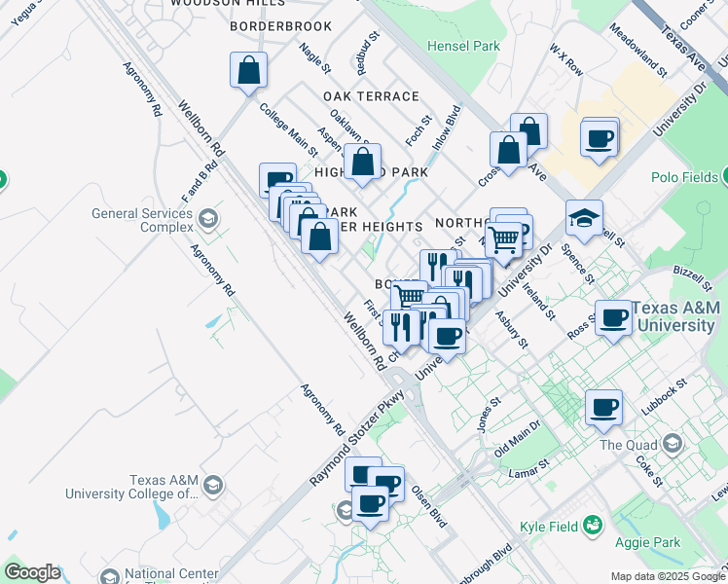Click the Hensel Park label
Image resolution: width=728 pixels, height=584 pixels.
[x=463, y=46]
